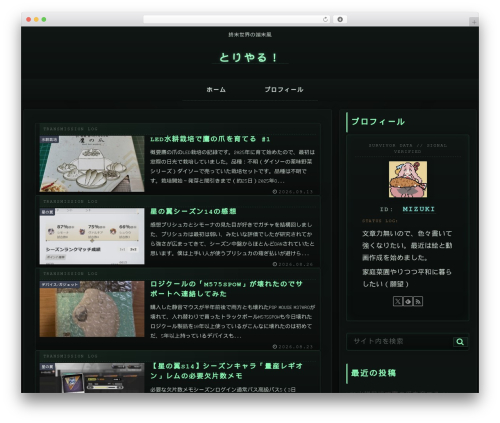Click the site tagline above the title
Screen dimensions: 500x423
click(x=250, y=34)
